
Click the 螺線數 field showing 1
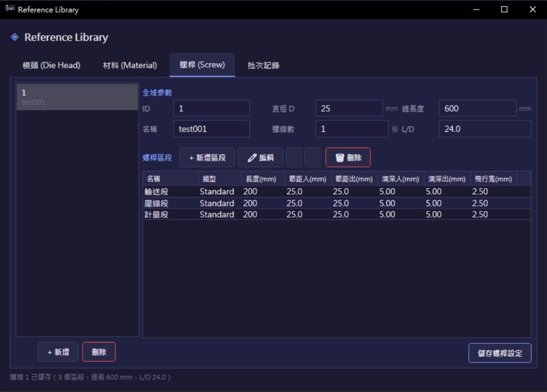[x=352, y=129]
